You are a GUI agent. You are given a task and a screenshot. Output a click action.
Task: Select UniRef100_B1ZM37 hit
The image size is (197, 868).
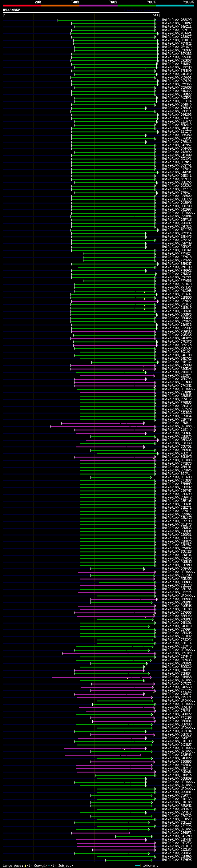(177, 765)
